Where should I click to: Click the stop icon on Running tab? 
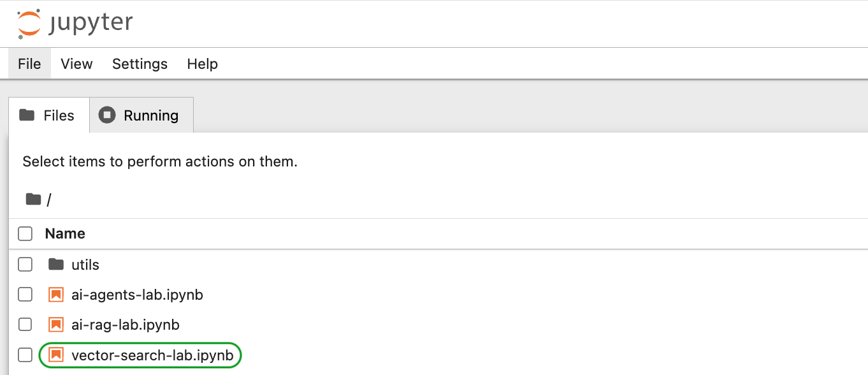[107, 115]
